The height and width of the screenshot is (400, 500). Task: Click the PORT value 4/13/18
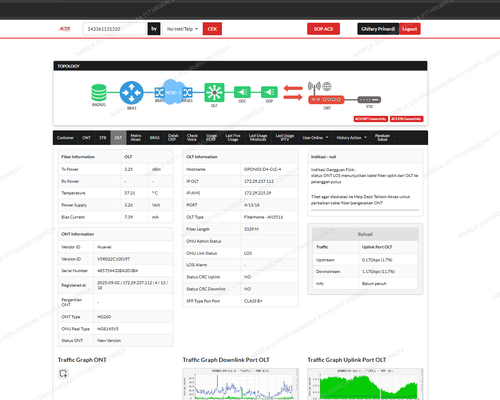252,205
